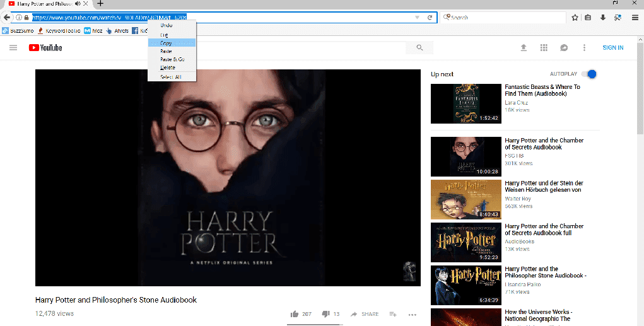
Task: Choose Paste & Go in context menu
Action: point(172,59)
